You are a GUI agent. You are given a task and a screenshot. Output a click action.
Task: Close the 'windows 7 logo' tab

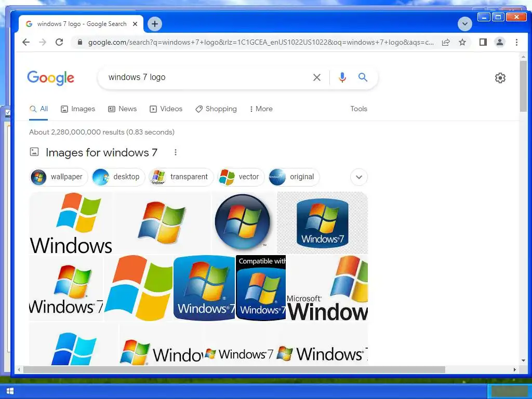pyautogui.click(x=135, y=24)
